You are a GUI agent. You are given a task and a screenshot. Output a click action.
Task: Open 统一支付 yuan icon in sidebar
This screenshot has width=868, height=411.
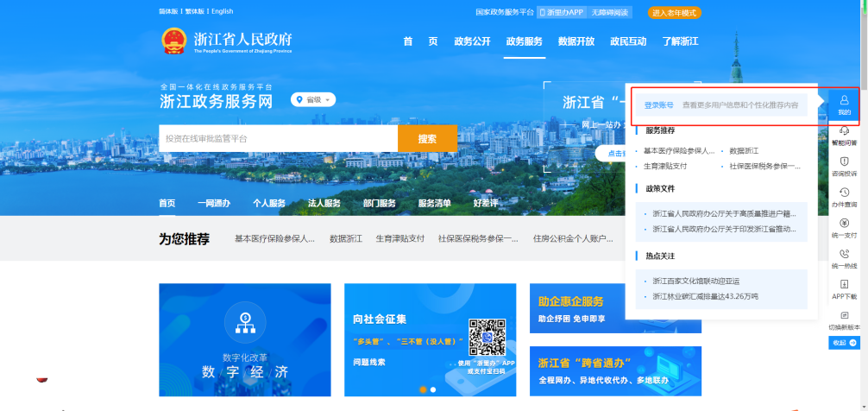coord(844,227)
